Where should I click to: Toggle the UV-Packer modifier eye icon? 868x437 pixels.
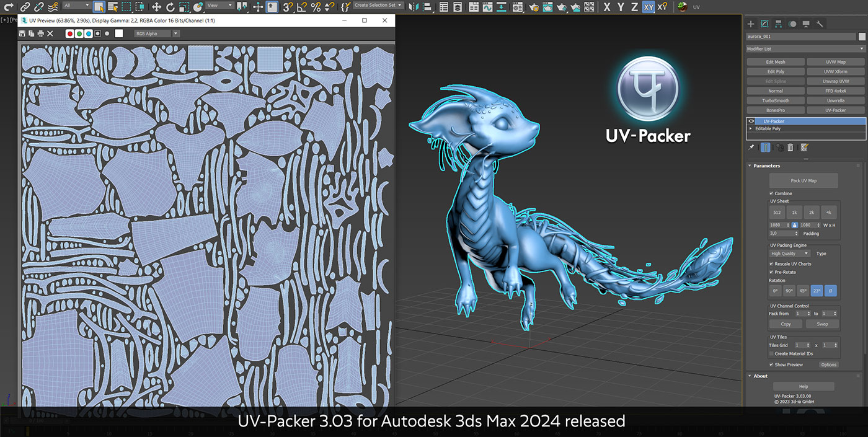[751, 121]
